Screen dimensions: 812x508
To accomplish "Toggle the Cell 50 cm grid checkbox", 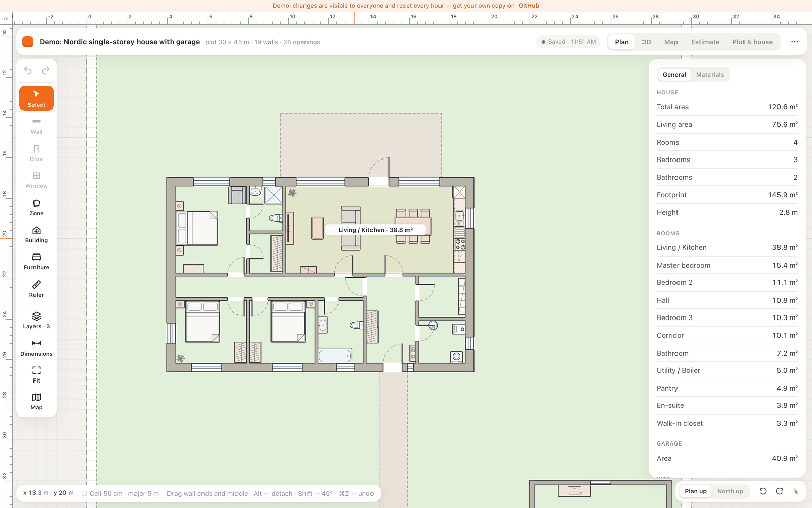I will (x=84, y=493).
